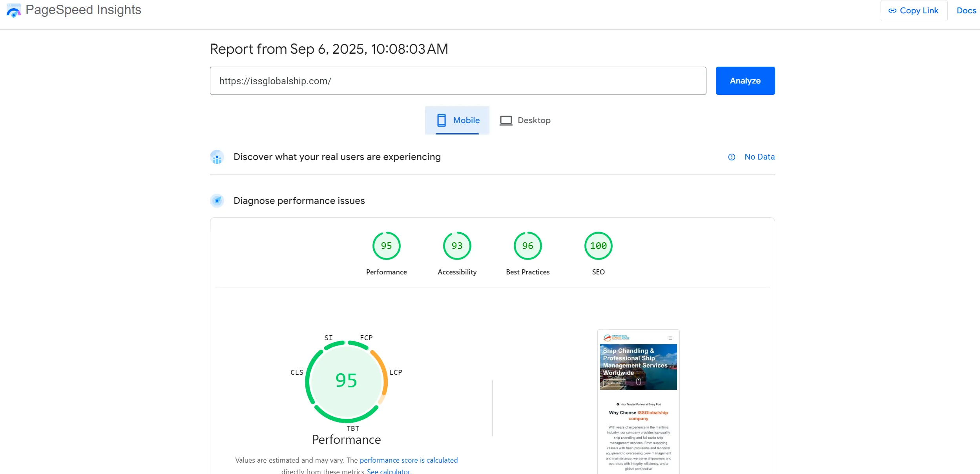980x474 pixels.
Task: Click the FCP metric label on dial
Action: coord(366,338)
